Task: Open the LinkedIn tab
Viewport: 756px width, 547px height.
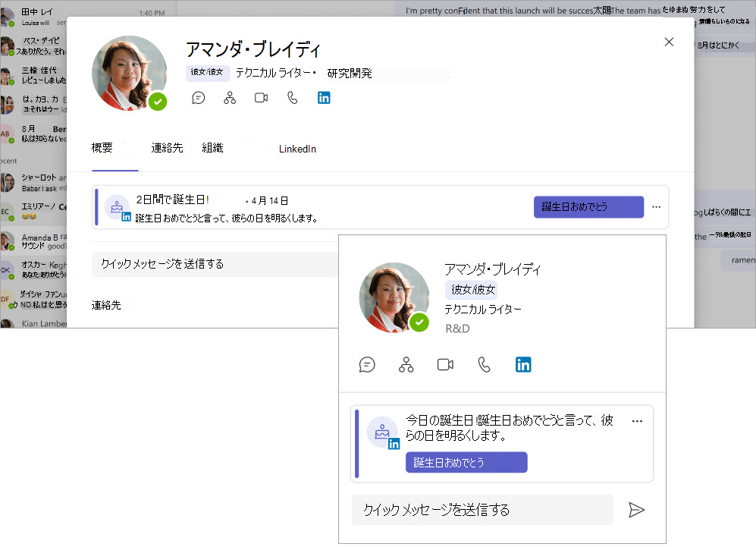Action: point(297,149)
